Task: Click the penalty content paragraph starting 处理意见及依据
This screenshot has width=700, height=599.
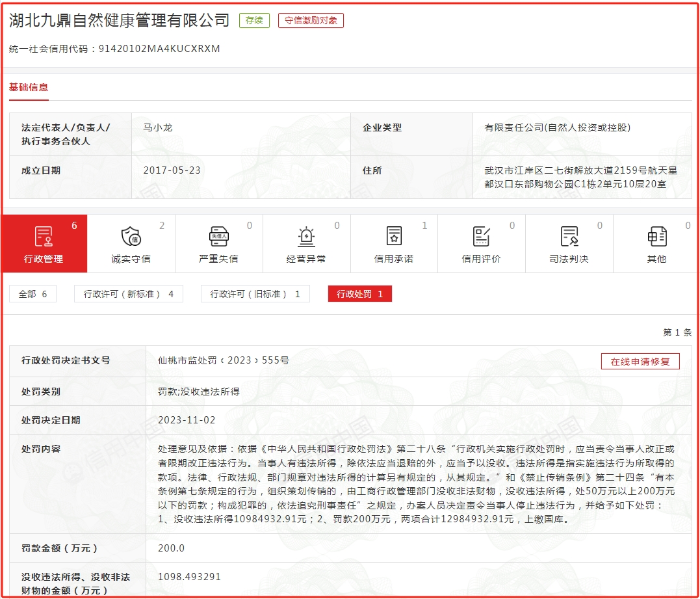Action: pyautogui.click(x=416, y=484)
